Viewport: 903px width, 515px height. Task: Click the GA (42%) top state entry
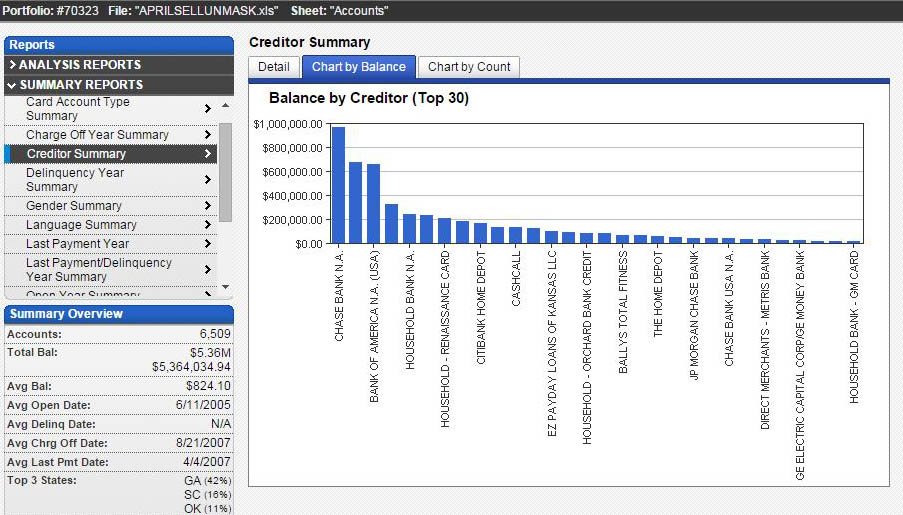[x=207, y=480]
